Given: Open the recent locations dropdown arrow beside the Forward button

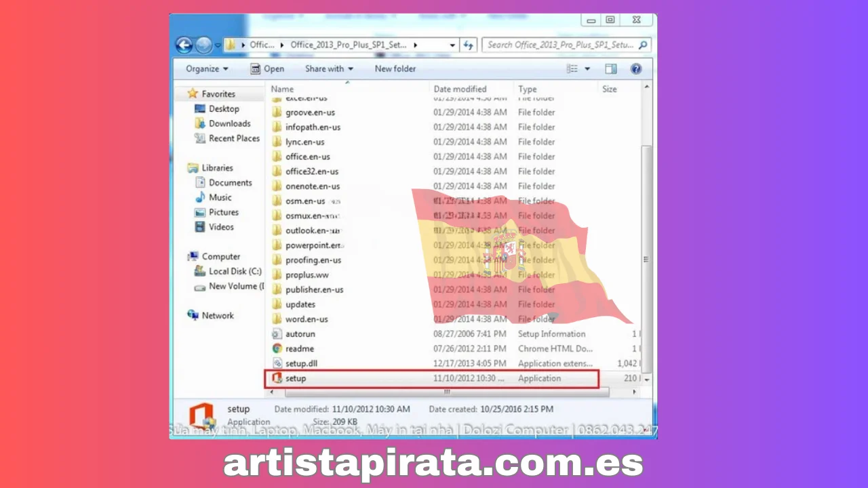Looking at the screenshot, I should [218, 45].
